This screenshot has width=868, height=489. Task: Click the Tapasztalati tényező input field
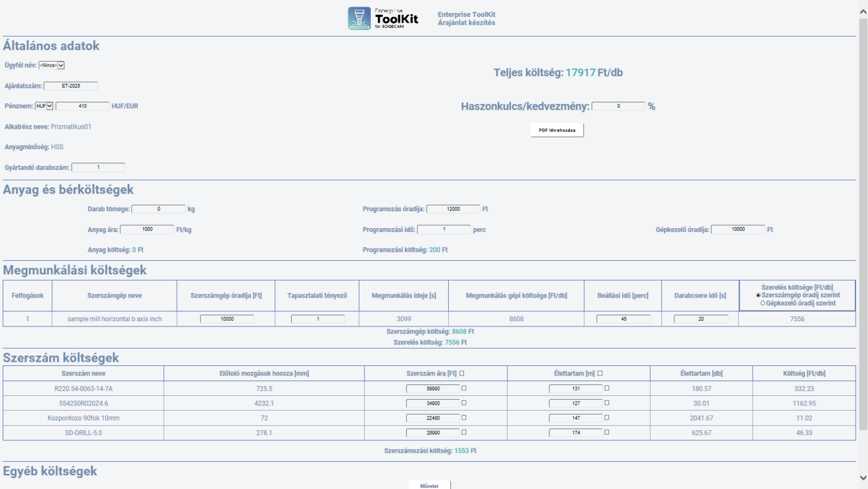317,318
